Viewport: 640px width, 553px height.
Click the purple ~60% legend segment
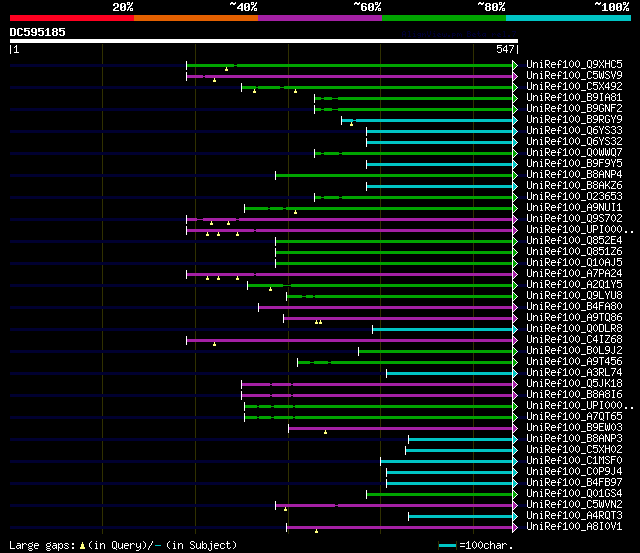[x=320, y=18]
